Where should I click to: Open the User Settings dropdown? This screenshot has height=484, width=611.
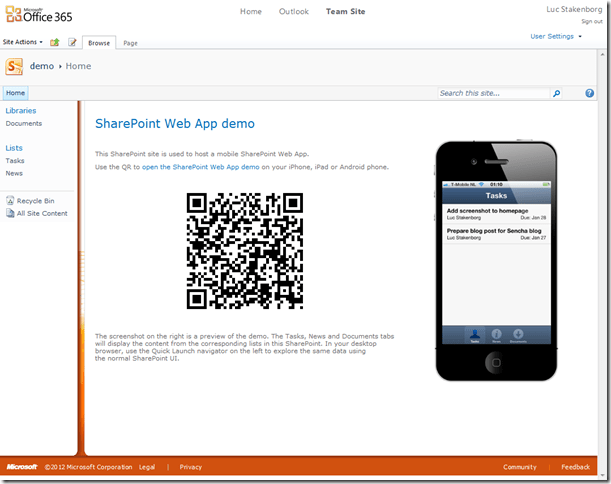[x=554, y=36]
